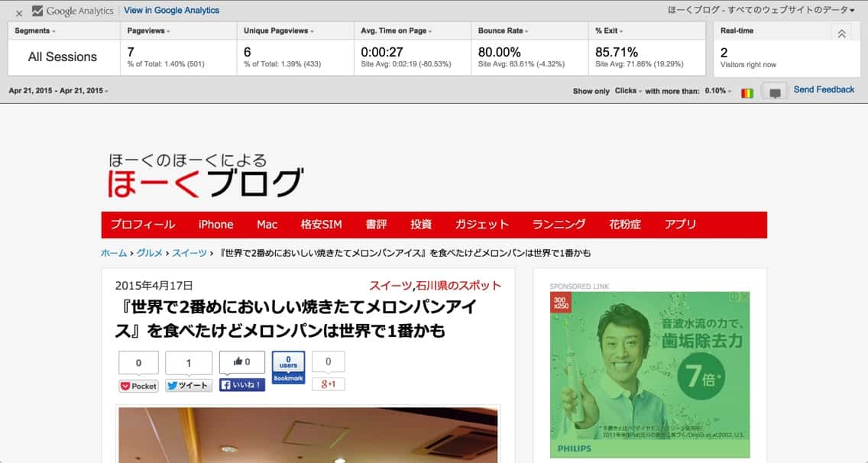Click the Facebook like count bubble

pyautogui.click(x=242, y=361)
